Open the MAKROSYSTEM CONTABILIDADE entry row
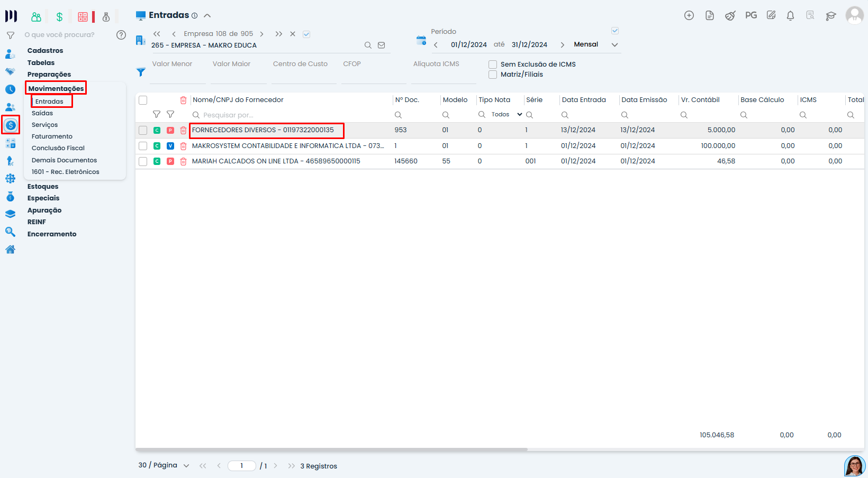This screenshot has width=868, height=478. tap(287, 146)
